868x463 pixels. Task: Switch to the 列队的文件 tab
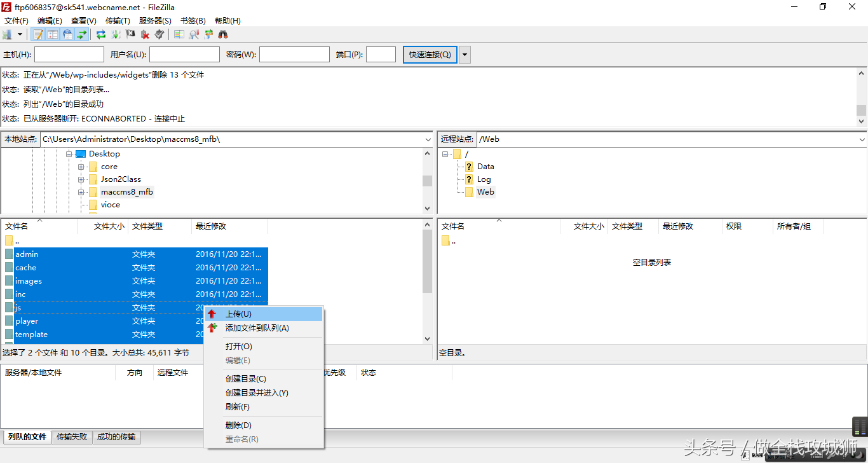point(27,437)
